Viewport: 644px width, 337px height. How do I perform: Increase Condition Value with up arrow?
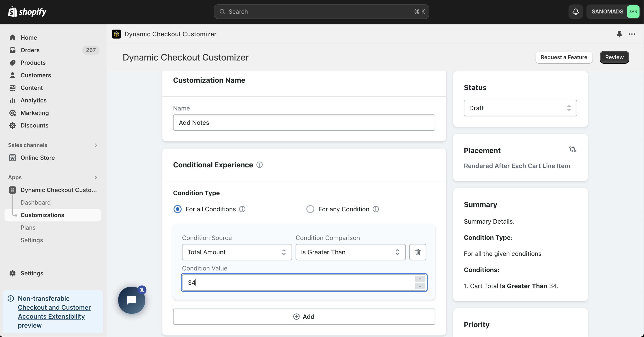[x=420, y=279]
